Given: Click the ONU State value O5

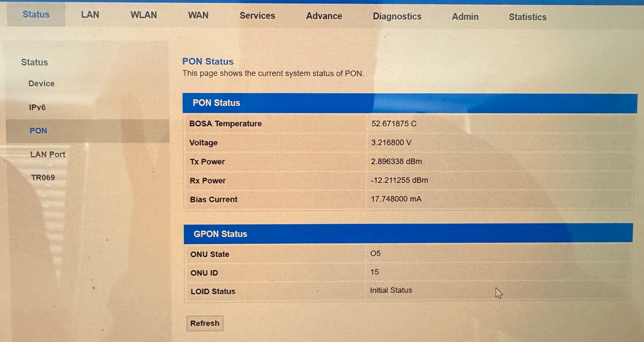Looking at the screenshot, I should click(375, 253).
